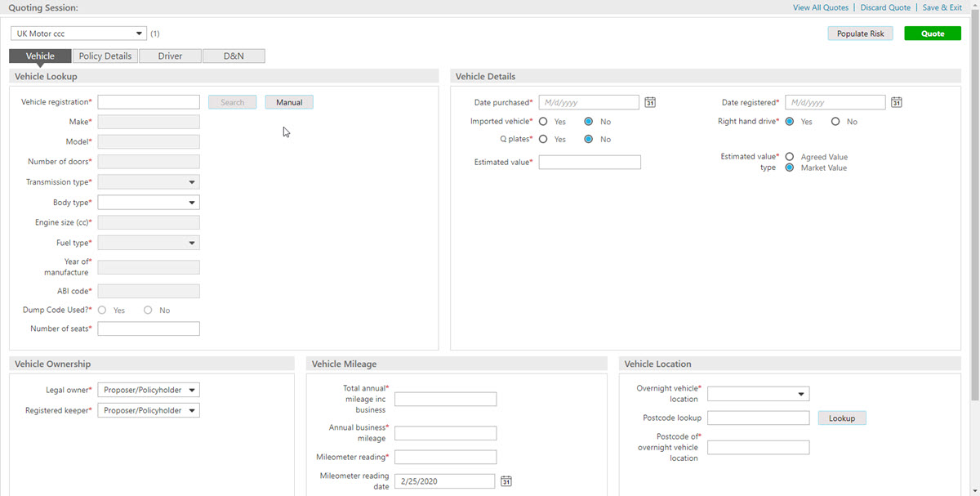The height and width of the screenshot is (496, 980).
Task: Click the Manual entry button
Action: (289, 102)
